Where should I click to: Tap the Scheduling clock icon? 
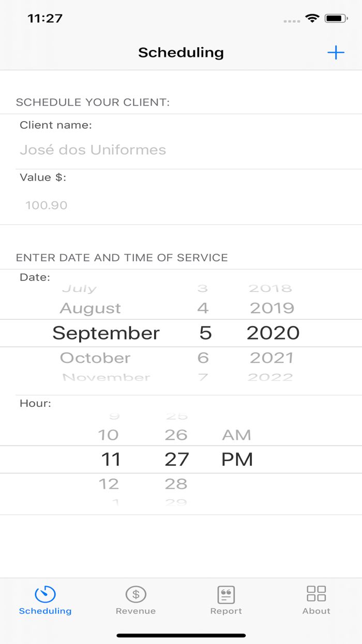45,594
